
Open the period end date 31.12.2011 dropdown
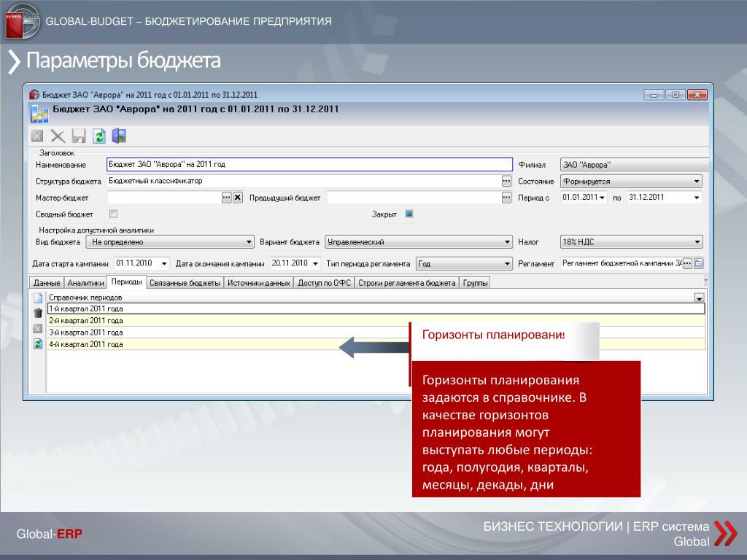click(697, 198)
